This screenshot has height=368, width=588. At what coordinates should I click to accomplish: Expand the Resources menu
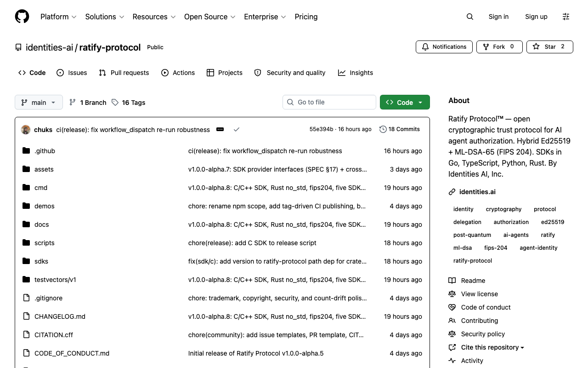(154, 17)
